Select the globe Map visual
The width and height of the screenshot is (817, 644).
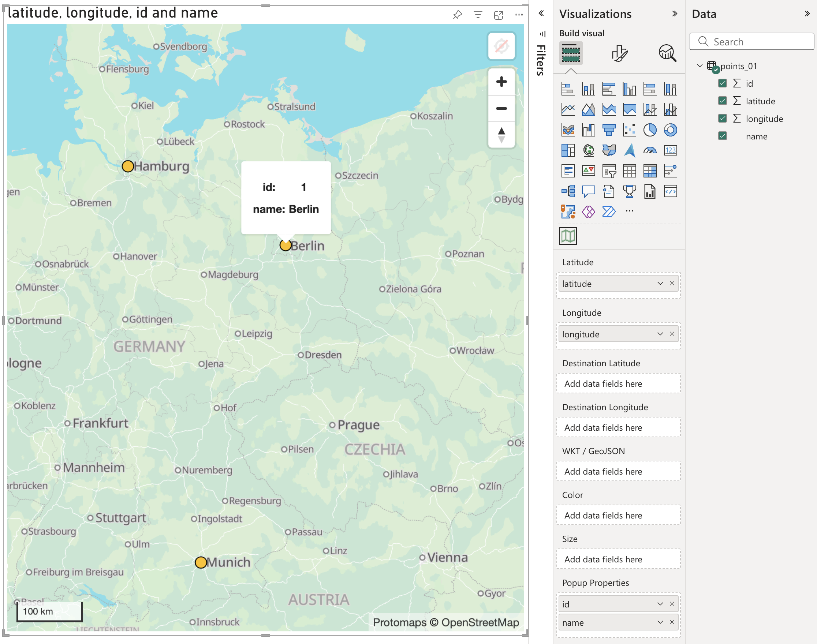coord(589,150)
